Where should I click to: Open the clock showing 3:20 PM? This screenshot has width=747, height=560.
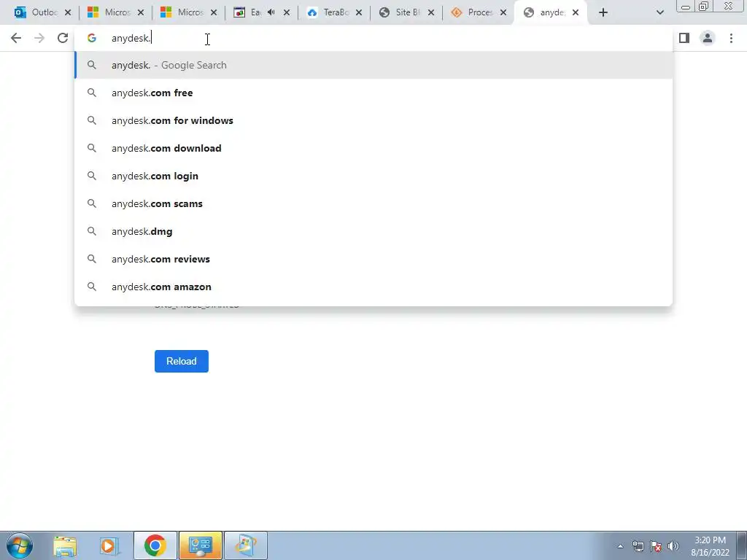point(710,546)
